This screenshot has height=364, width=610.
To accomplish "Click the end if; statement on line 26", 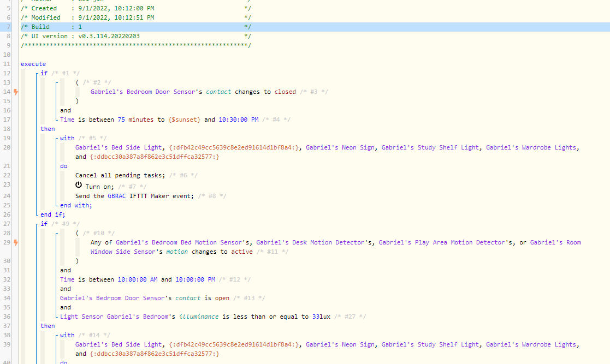I will coord(52,214).
